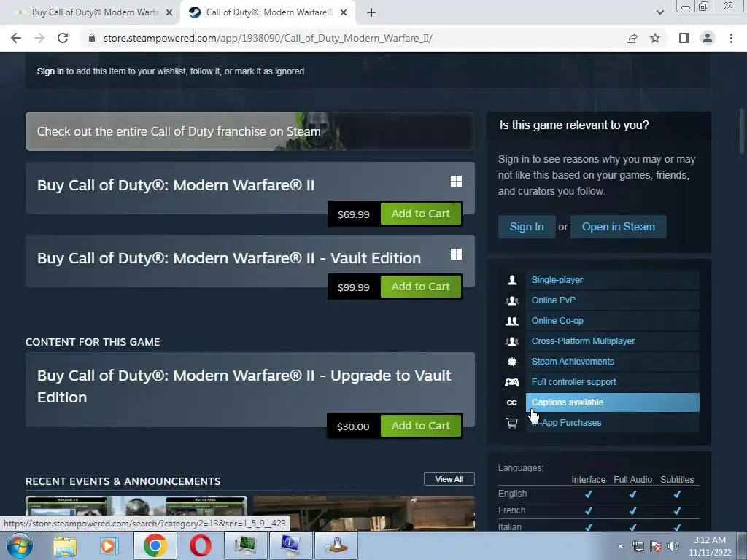Click the browser forward arrow
This screenshot has height=560, width=747.
click(x=39, y=38)
